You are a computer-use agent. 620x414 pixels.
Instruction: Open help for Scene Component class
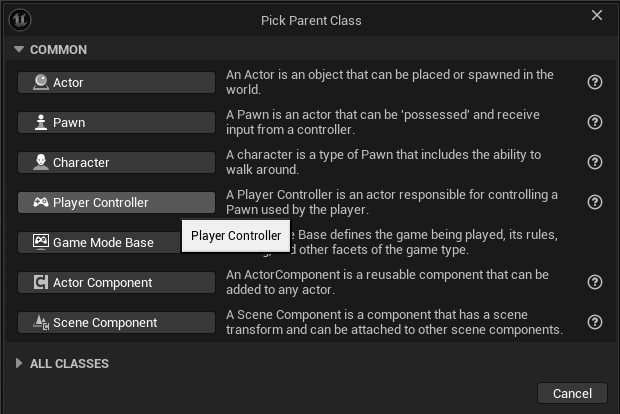pyautogui.click(x=595, y=322)
